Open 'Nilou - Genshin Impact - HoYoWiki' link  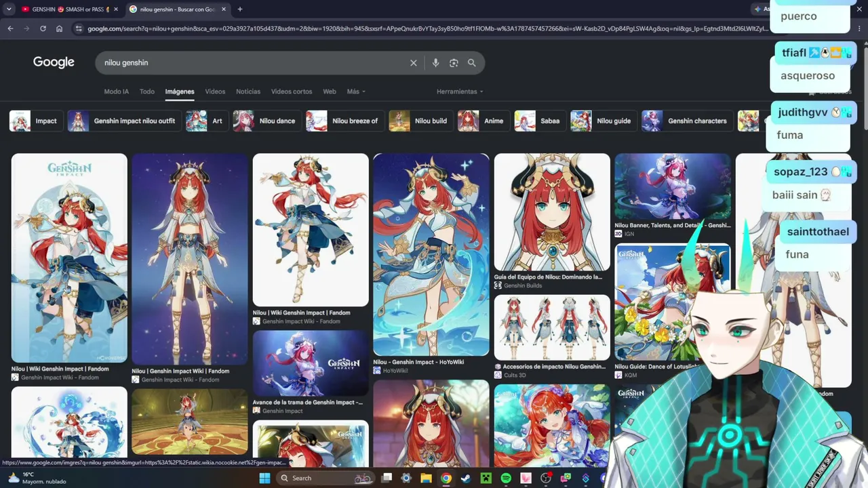[418, 362]
